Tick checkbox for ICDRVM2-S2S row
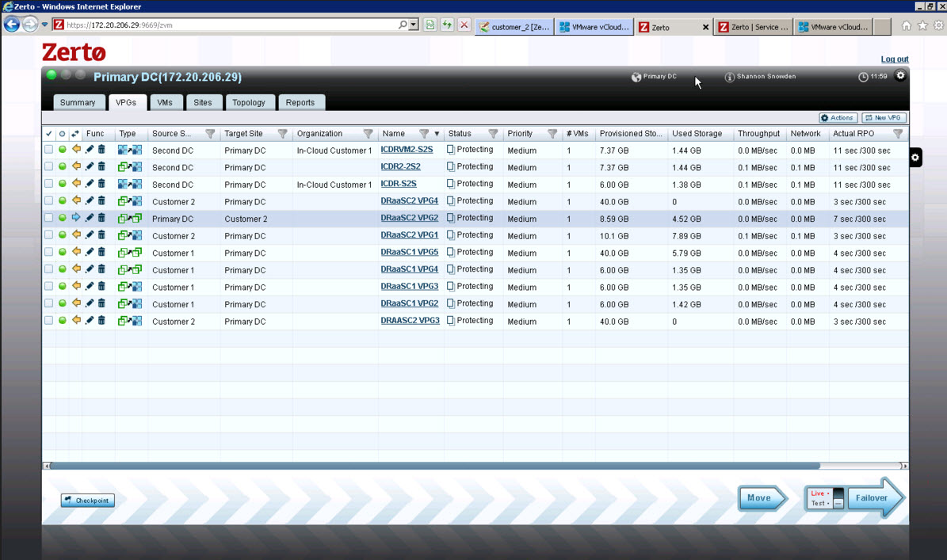Image resolution: width=947 pixels, height=560 pixels. [x=48, y=149]
